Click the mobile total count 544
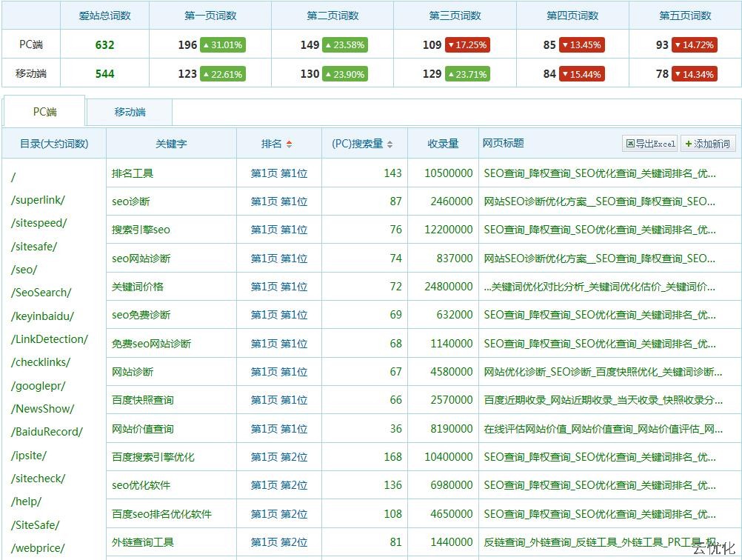The image size is (742, 560). click(104, 74)
